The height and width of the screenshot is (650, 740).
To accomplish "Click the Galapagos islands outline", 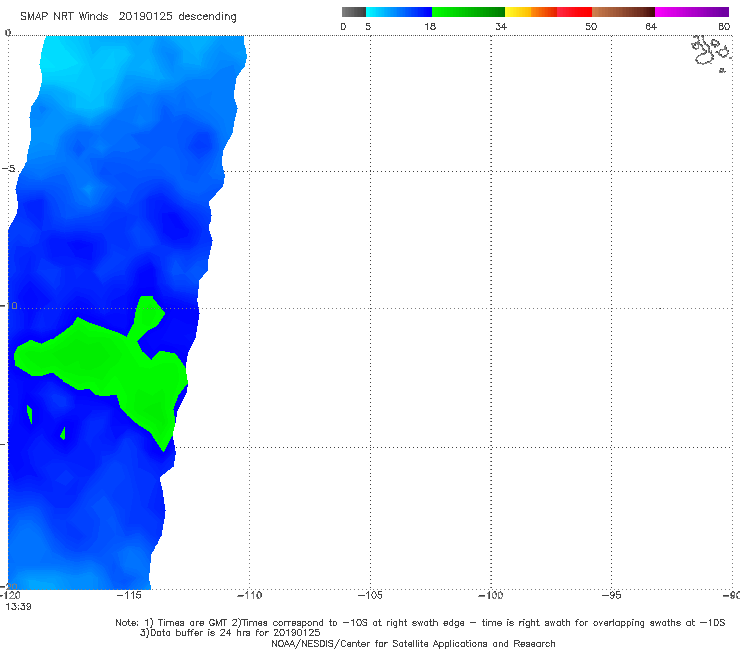I will point(711,53).
